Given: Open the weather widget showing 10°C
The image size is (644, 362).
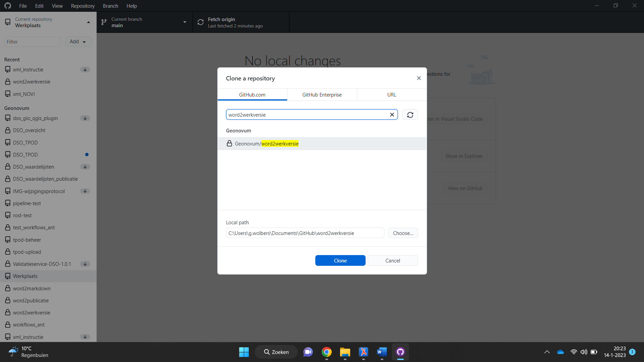Looking at the screenshot, I should point(29,352).
